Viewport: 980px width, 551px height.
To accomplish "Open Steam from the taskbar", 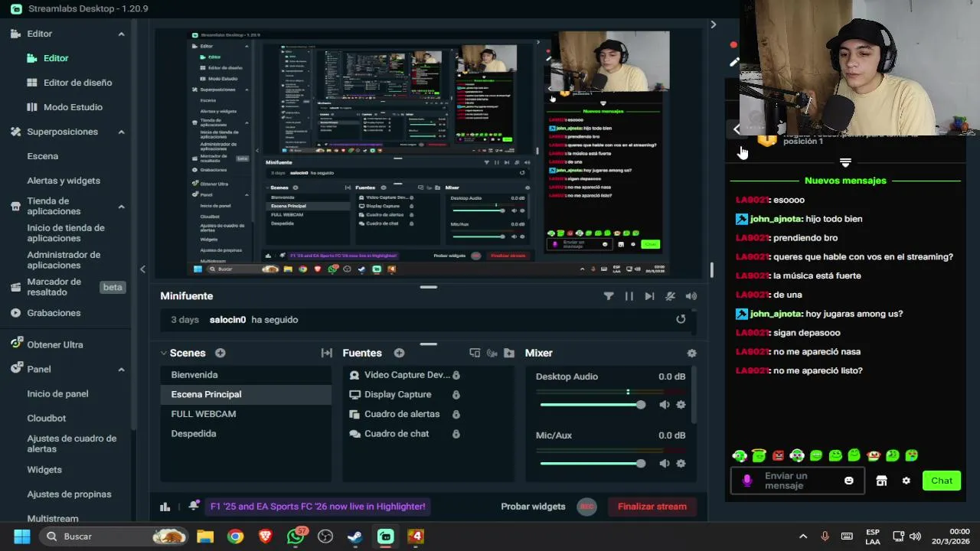I will tap(355, 536).
